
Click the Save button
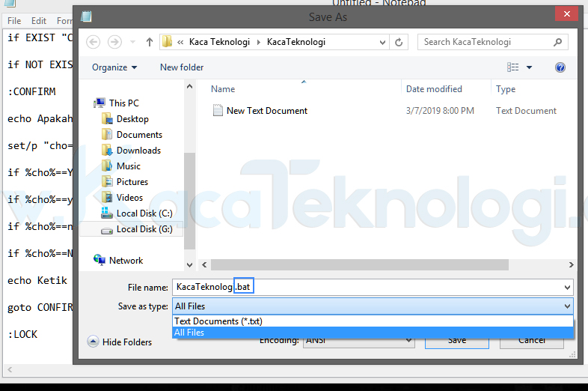457,342
